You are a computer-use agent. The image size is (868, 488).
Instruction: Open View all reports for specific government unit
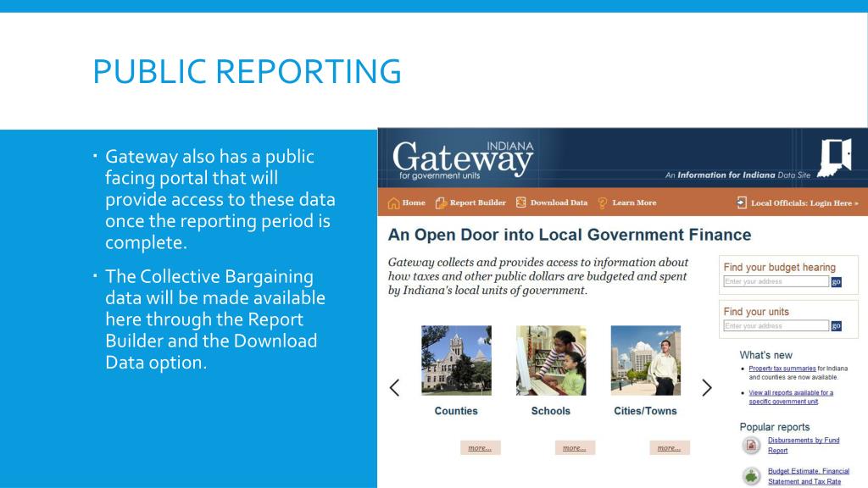click(x=791, y=396)
